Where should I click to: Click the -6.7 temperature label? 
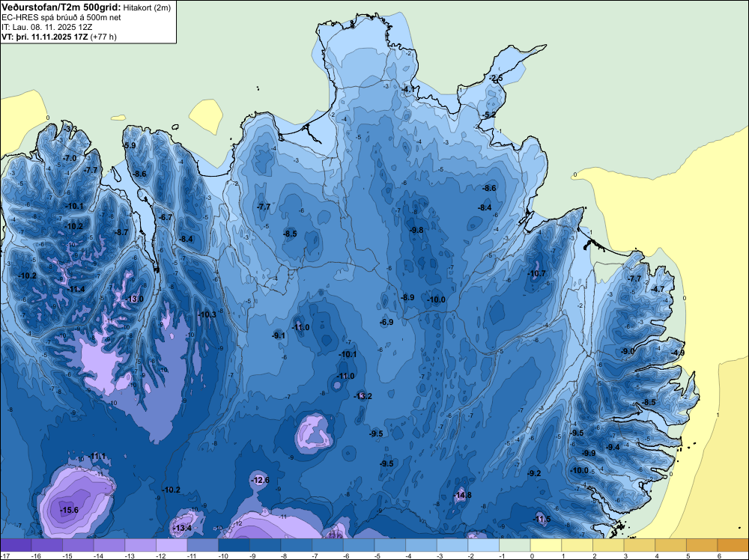click(166, 217)
